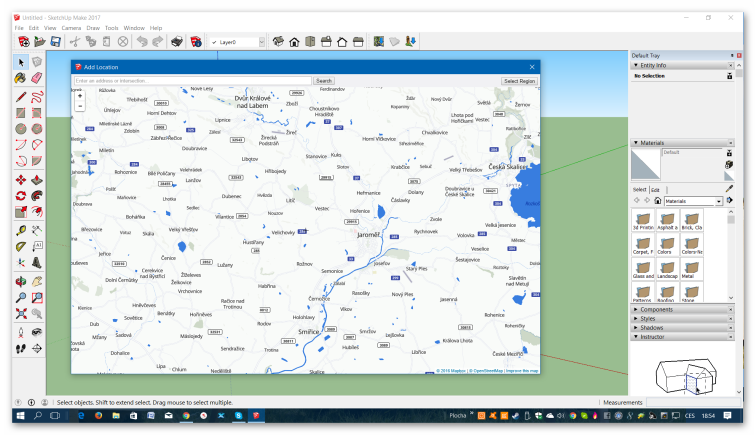756x435 pixels.
Task: Select the Zoom magnifier tool
Action: (21, 298)
